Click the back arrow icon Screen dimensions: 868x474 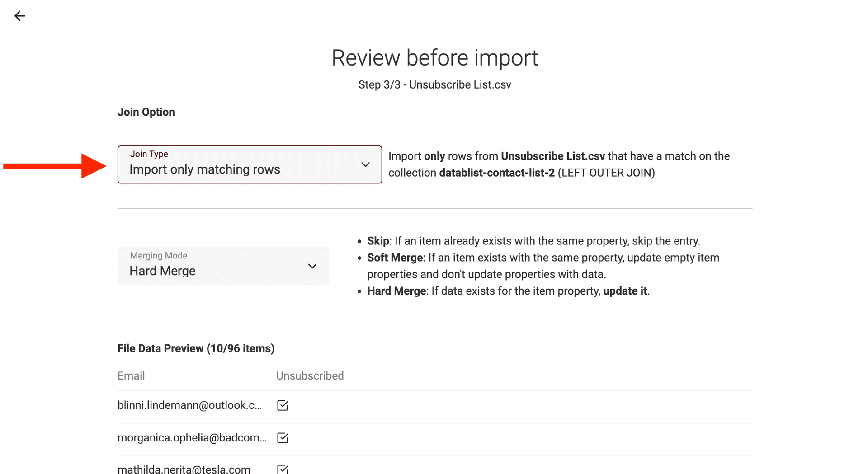tap(19, 16)
